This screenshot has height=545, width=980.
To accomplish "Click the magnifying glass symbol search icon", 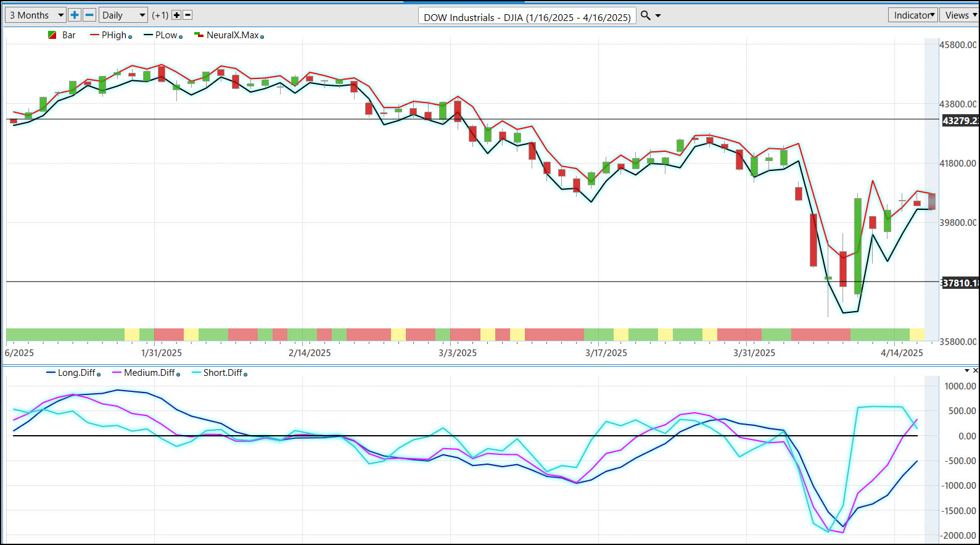I will [646, 15].
